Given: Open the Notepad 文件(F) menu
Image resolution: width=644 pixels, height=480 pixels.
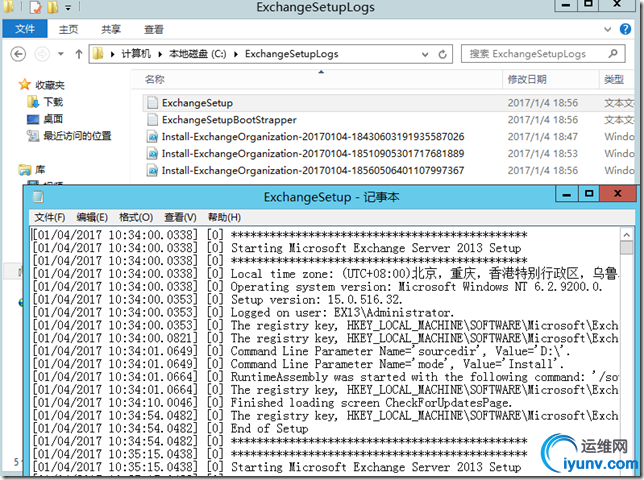Looking at the screenshot, I should 50,217.
